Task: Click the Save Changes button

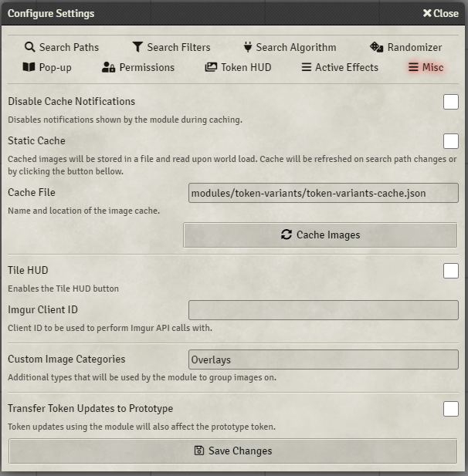Action: click(x=233, y=451)
